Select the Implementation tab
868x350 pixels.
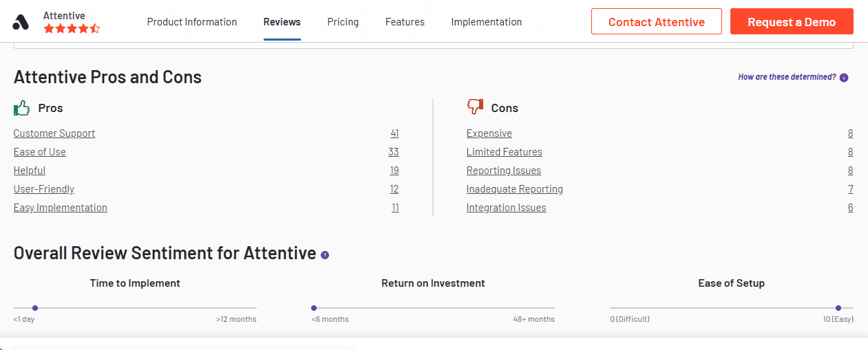[487, 22]
